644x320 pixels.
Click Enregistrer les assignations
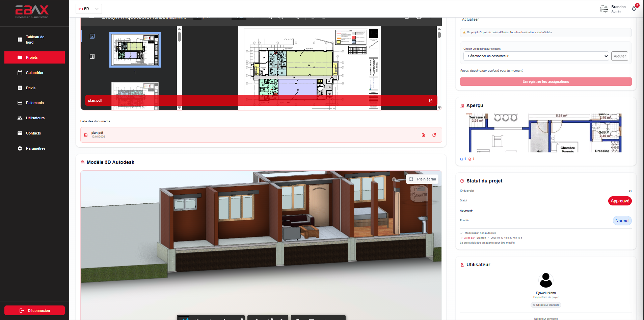click(545, 81)
